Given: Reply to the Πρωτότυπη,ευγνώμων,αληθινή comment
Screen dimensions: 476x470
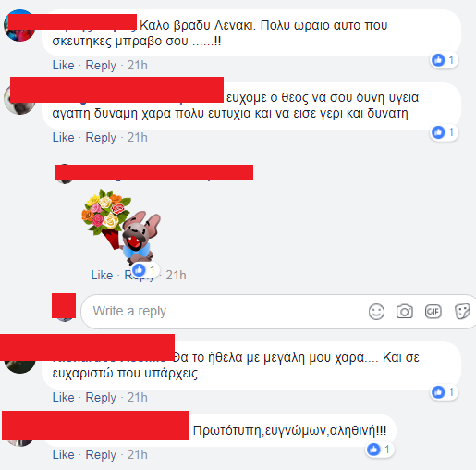Looking at the screenshot, I should point(101,455).
